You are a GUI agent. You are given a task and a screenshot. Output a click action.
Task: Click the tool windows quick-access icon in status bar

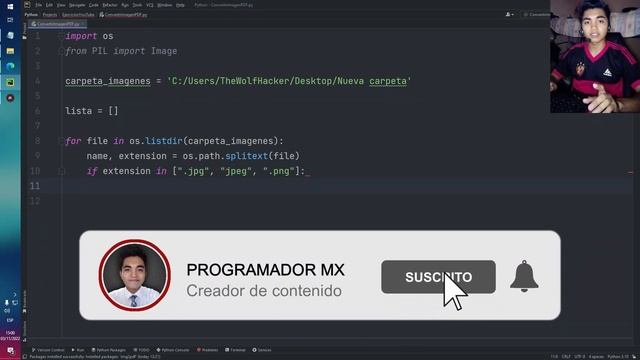25,357
